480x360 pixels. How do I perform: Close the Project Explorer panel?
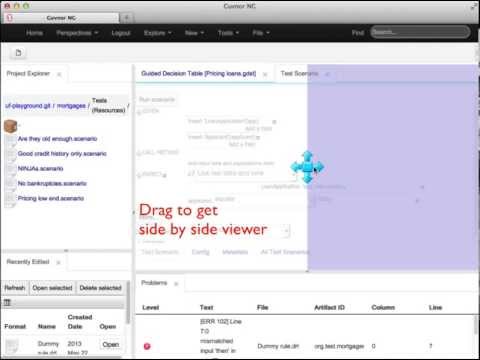[x=59, y=74]
